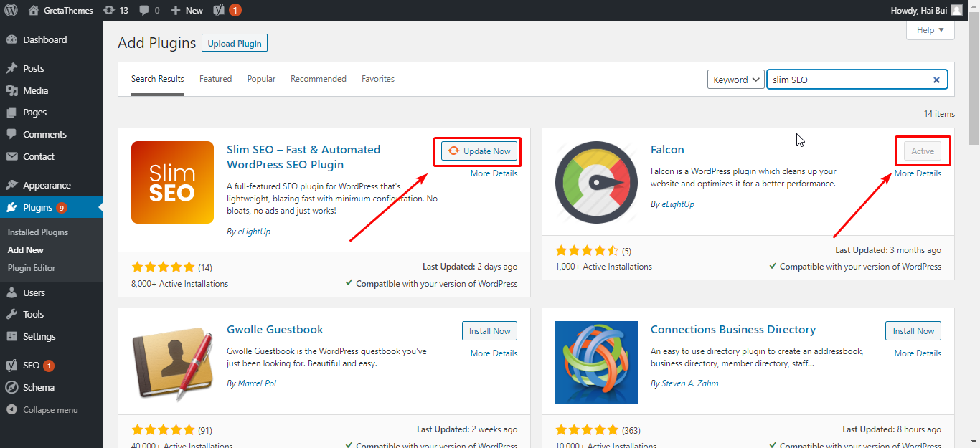
Task: Visit the GretaThemes site home link
Action: point(61,10)
